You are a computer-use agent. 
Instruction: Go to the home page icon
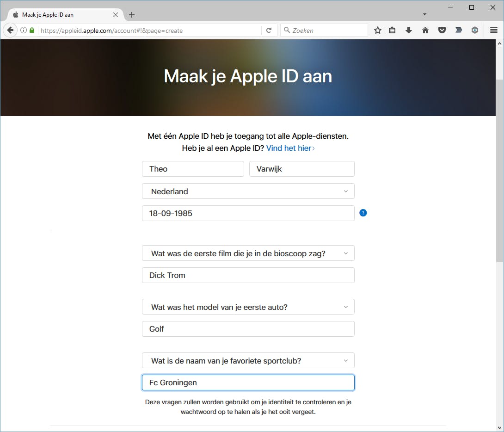pos(425,30)
